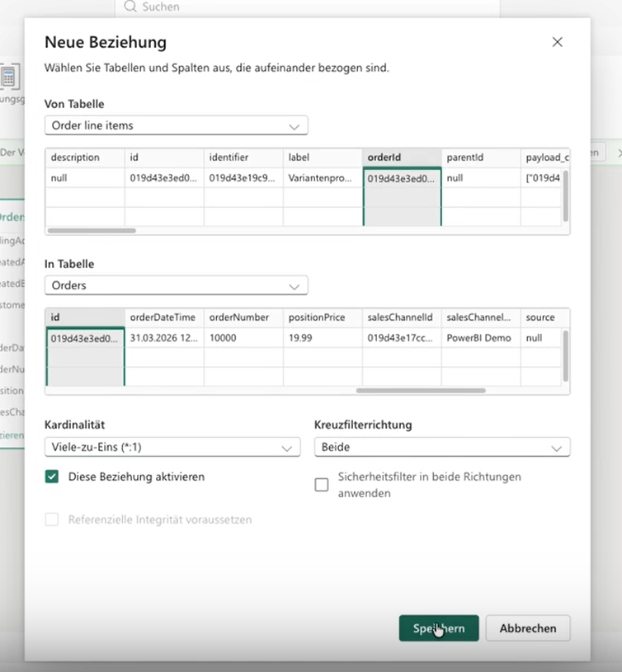Uncheck Diese Beziehung aktivieren
622x672 pixels.
click(52, 477)
